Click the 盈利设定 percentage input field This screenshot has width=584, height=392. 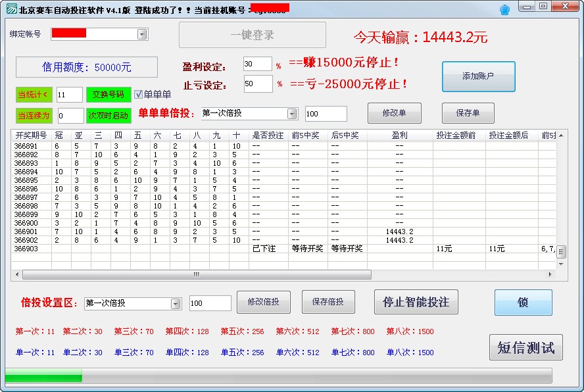coord(256,64)
